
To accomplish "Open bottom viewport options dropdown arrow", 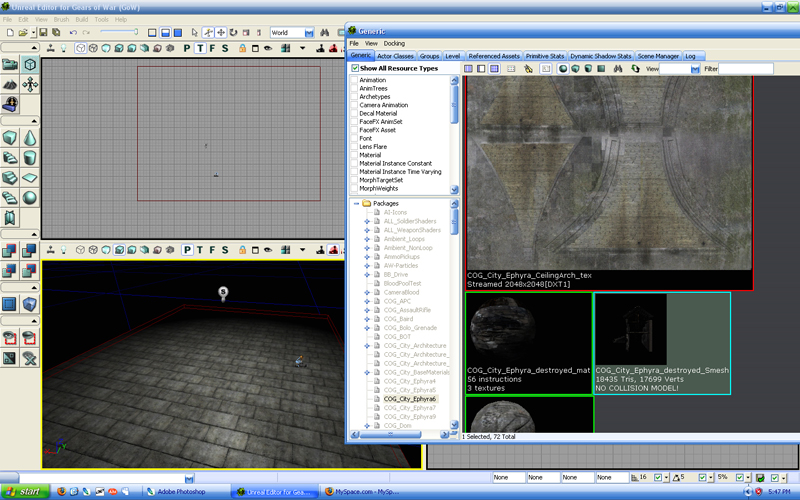I will 303,250.
